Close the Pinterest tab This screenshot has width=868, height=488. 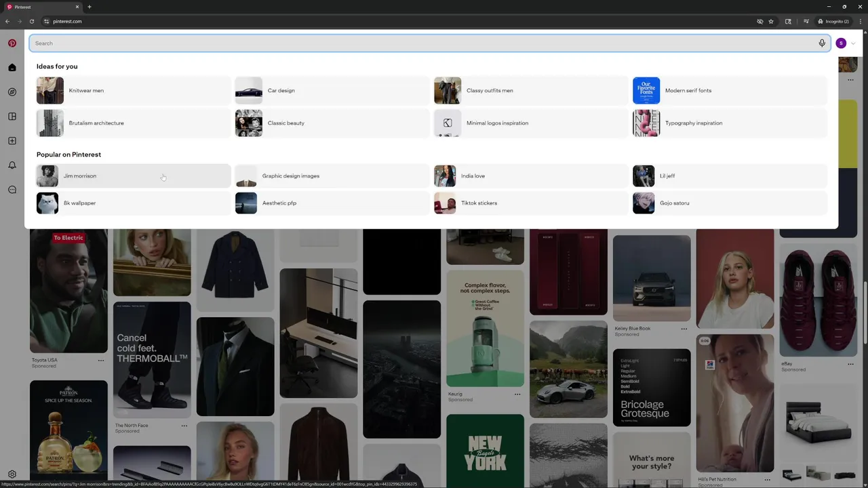point(77,7)
